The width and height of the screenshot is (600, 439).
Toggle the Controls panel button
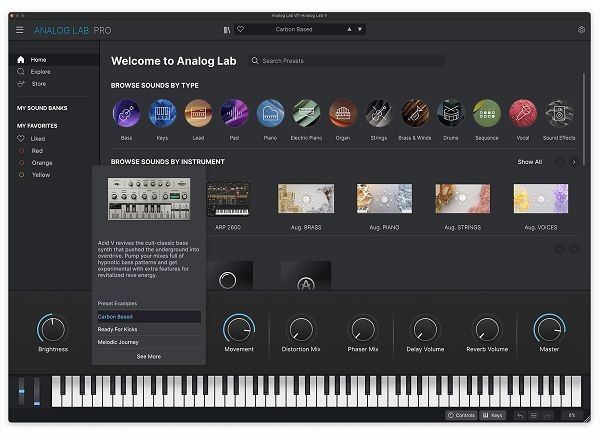click(462, 415)
